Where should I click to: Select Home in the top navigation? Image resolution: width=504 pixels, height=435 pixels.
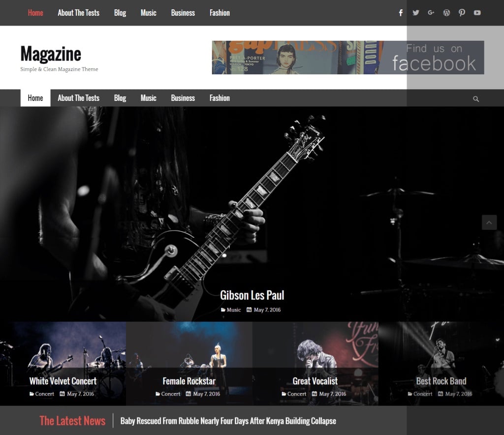(x=35, y=13)
